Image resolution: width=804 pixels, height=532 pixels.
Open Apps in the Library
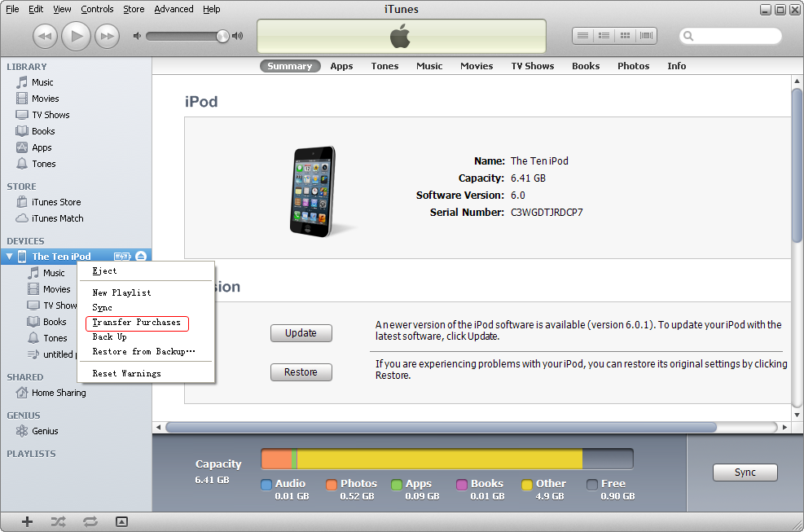[76, 147]
